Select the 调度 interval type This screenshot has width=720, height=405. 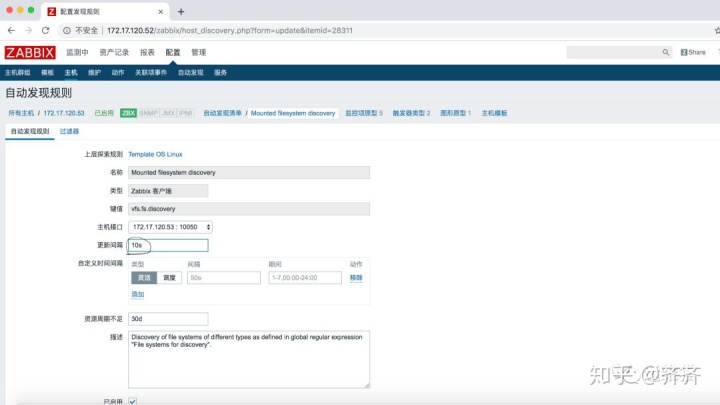point(169,278)
